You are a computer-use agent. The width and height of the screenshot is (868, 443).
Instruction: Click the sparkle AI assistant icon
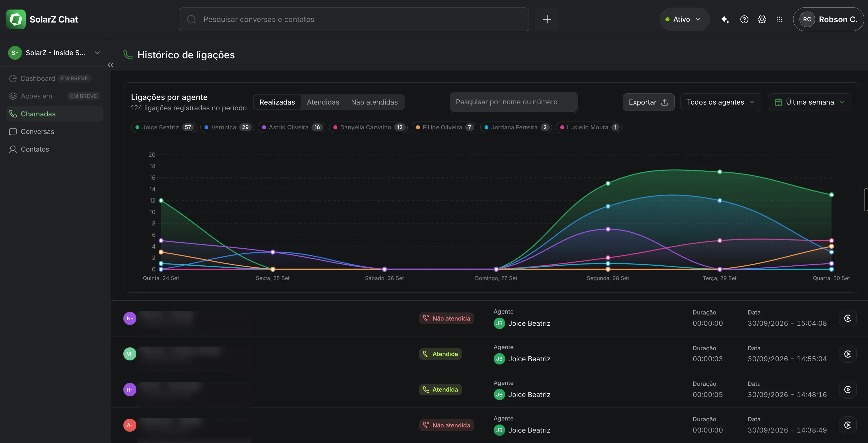725,20
